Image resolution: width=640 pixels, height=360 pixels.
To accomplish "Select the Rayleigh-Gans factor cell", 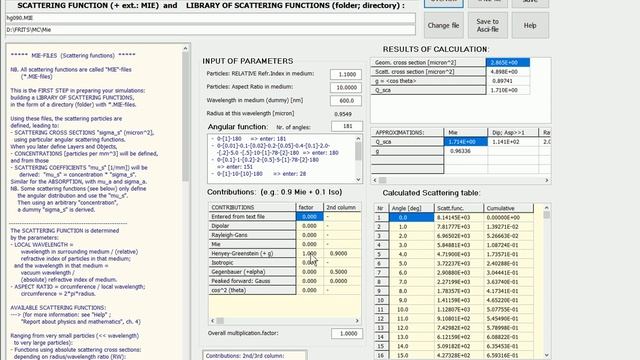I will (309, 235).
